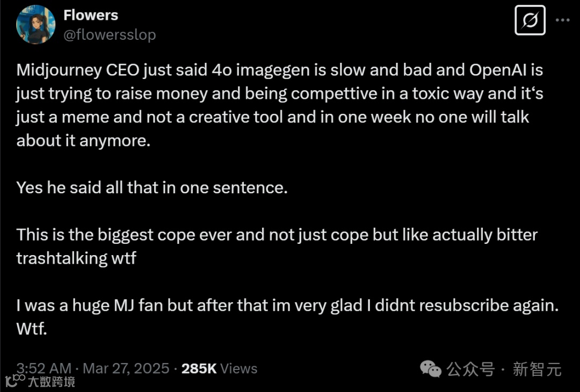
Task: Click the 大数跨境 watermark label
Action: pos(52,381)
